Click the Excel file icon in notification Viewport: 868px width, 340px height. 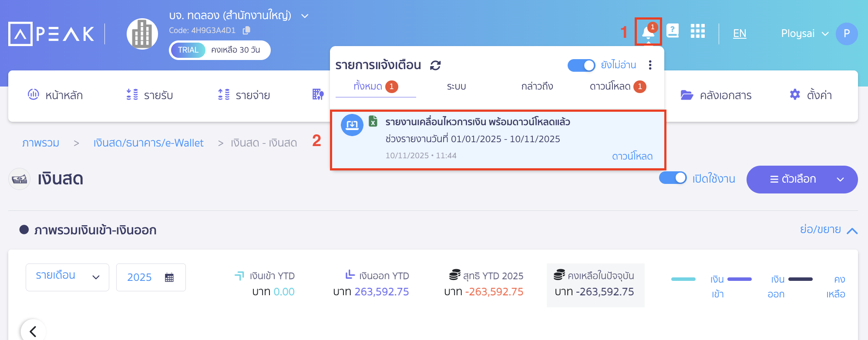pyautogui.click(x=373, y=121)
